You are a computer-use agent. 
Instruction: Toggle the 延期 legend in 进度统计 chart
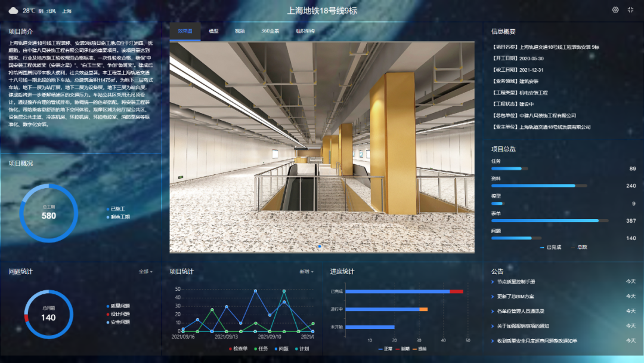402,349
